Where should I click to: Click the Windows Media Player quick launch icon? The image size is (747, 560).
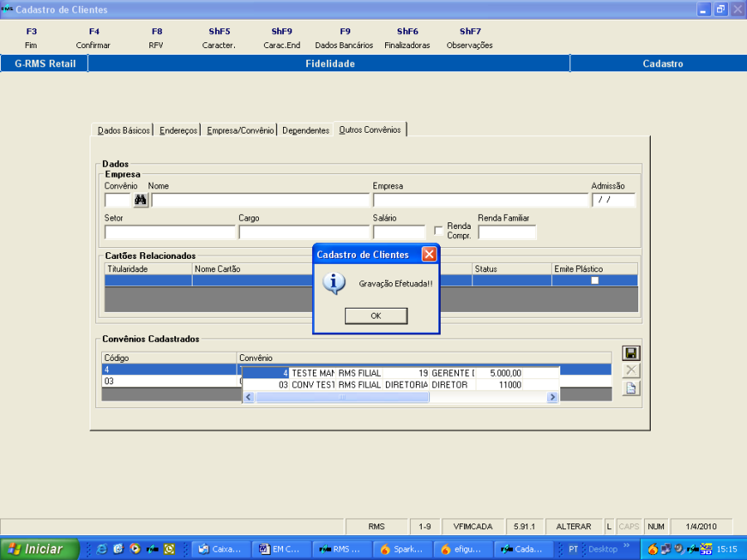click(135, 549)
